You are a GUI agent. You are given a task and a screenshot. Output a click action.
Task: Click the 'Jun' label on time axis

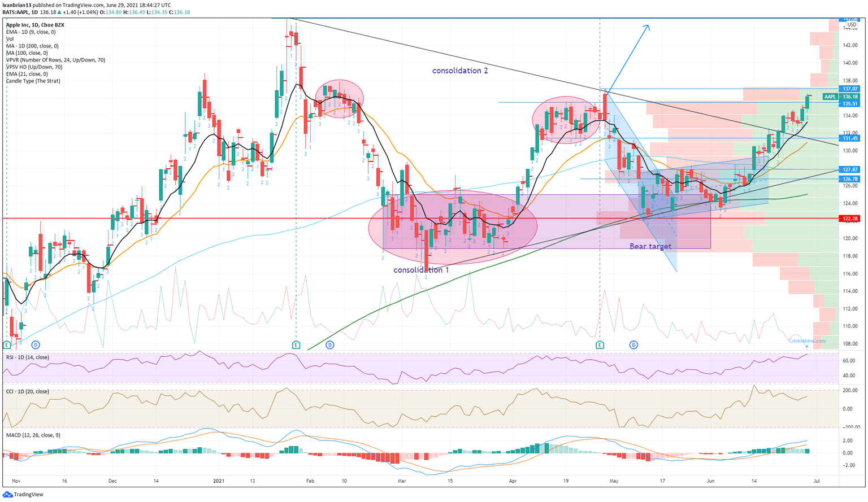(x=710, y=481)
